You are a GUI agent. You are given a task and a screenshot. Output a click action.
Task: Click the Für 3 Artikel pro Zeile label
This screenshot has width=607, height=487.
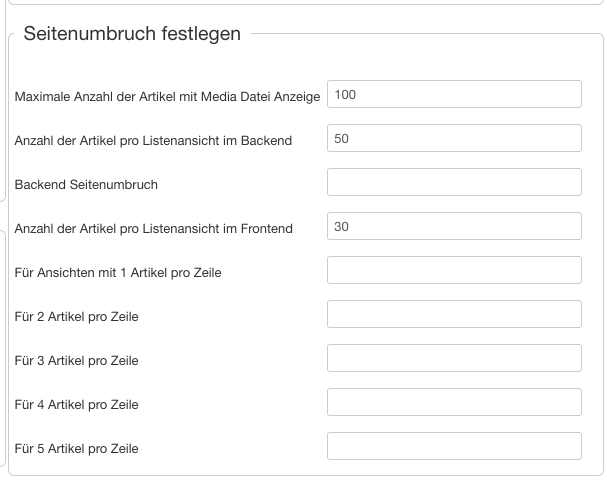pyautogui.click(x=77, y=361)
